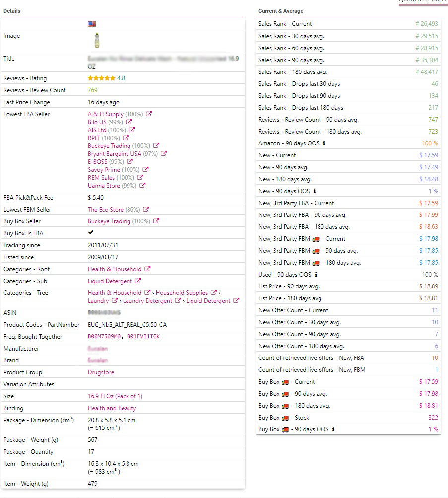This screenshot has width=448, height=498.
Task: Open external link icon beside E-BOSS
Action: pyautogui.click(x=130, y=161)
